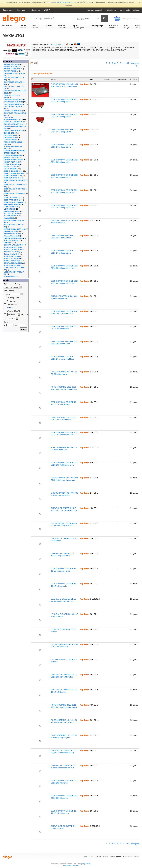
Task: Switch to gallery view icon
Action: click(35, 63)
